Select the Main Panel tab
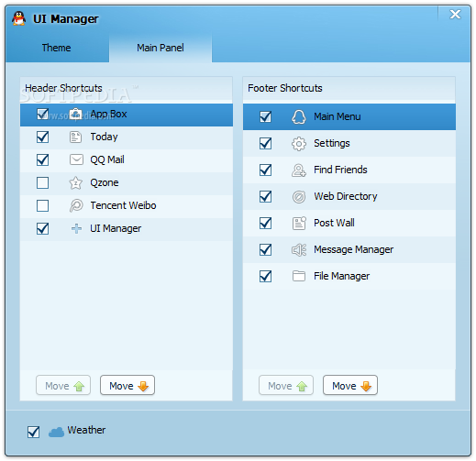Image resolution: width=476 pixels, height=461 pixels. [x=161, y=48]
